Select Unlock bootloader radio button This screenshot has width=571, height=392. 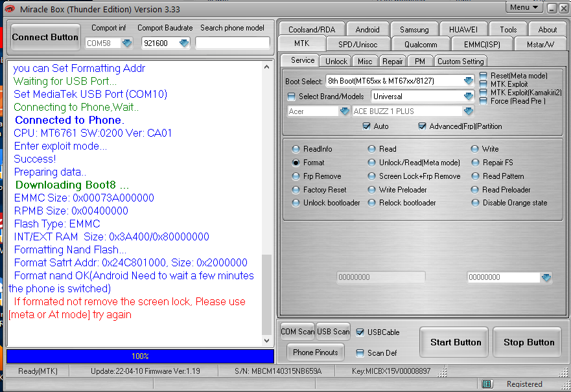[296, 203]
